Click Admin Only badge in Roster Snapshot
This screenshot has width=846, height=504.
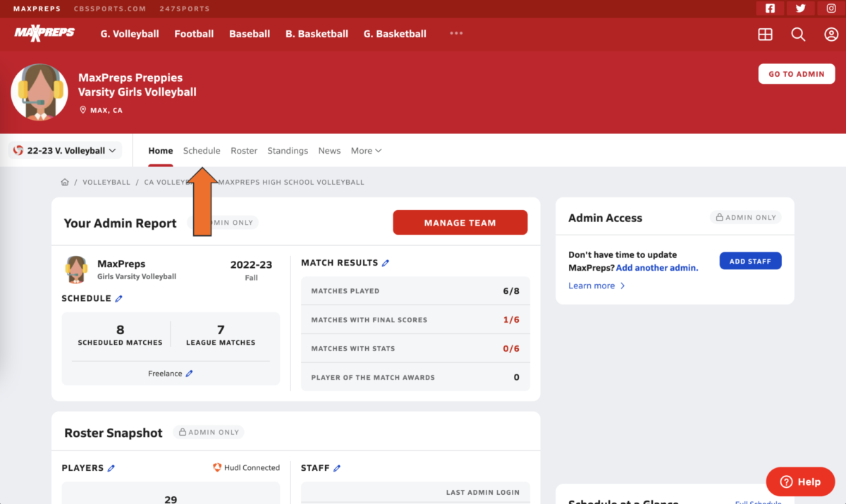(209, 432)
